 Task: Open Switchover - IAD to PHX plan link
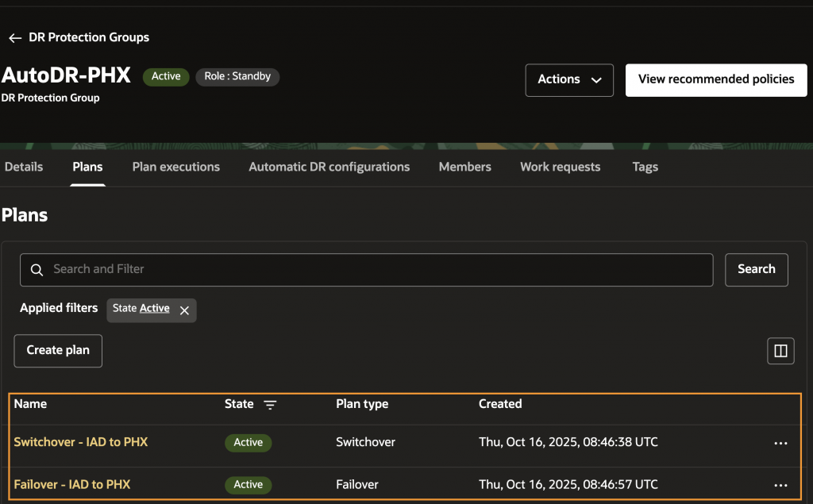point(81,442)
